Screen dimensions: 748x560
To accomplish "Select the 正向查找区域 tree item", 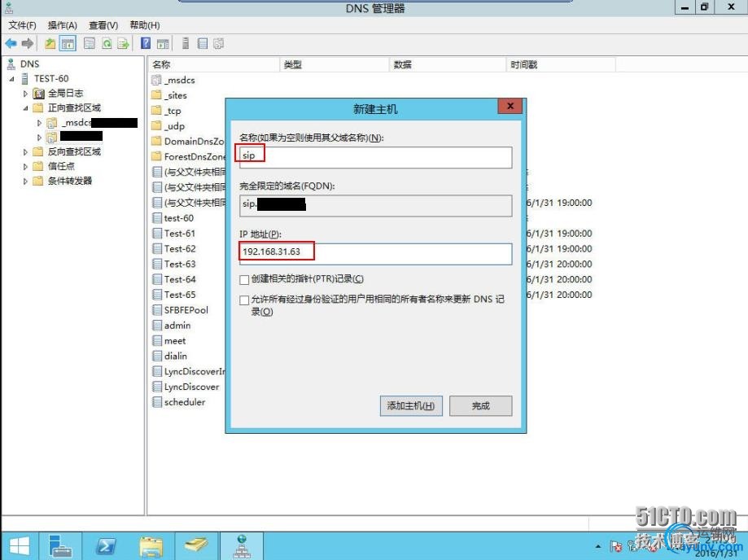I will click(x=74, y=107).
